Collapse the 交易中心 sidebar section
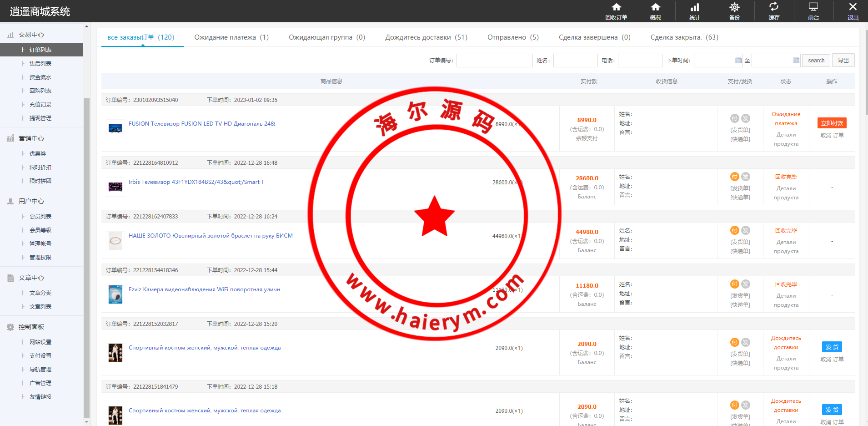 (x=31, y=34)
